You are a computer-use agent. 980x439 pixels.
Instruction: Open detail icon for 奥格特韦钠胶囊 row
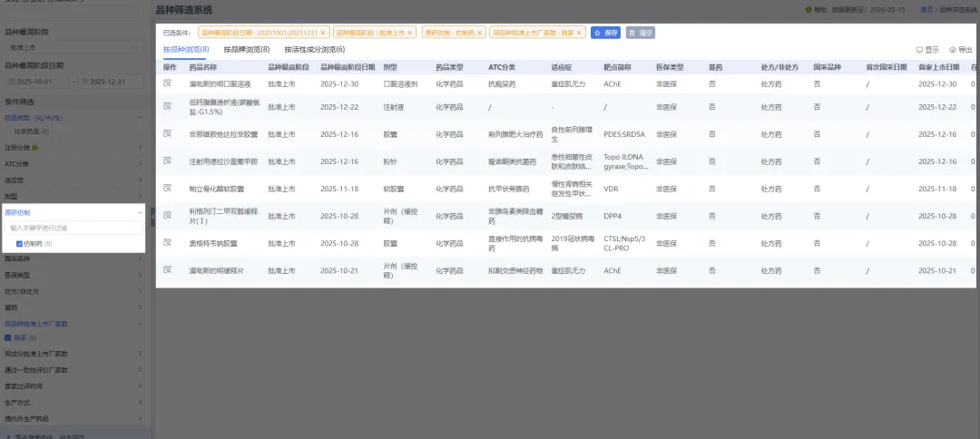167,242
